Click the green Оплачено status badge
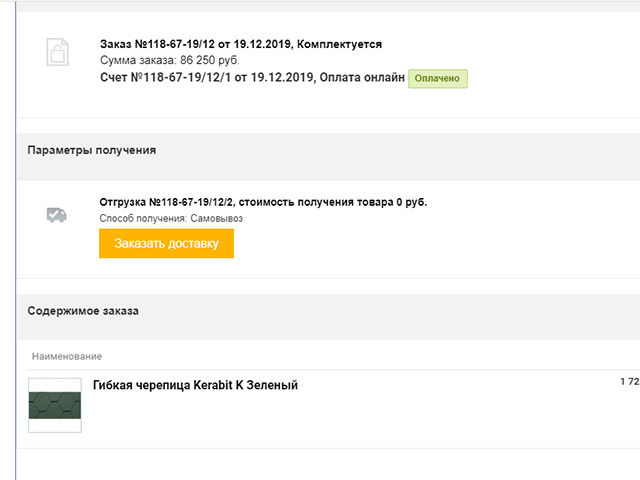The width and height of the screenshot is (640, 480). (438, 77)
